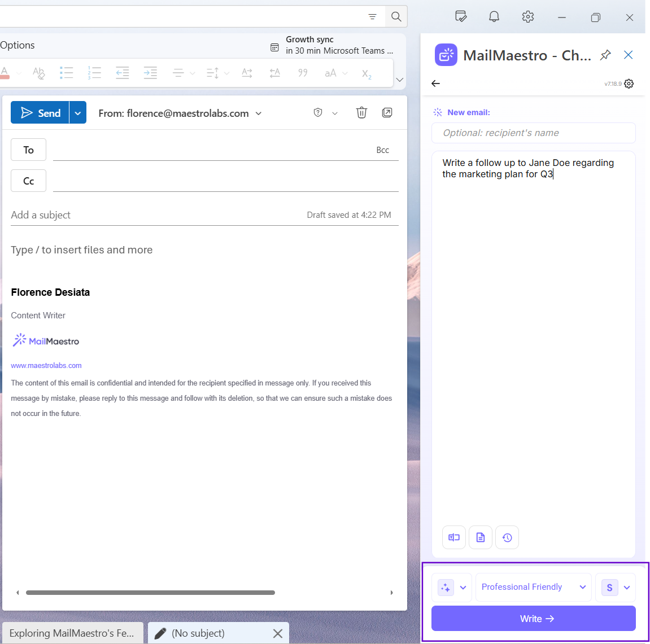Click the MailMaestro translate icon
This screenshot has height=644, width=650.
454,537
